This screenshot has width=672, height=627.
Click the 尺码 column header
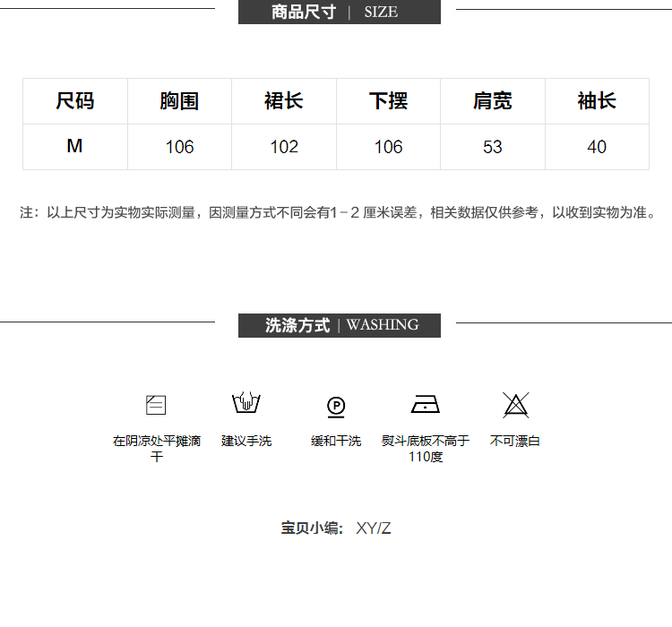[x=75, y=101]
